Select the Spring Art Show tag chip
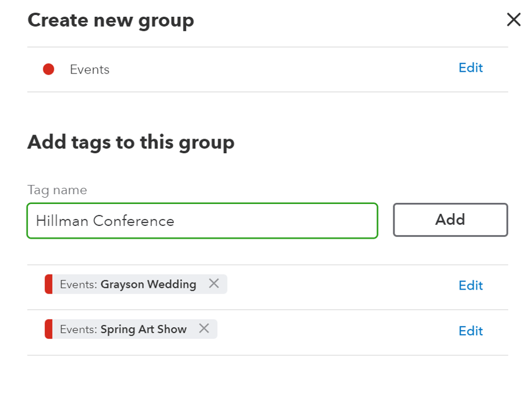 [121, 329]
